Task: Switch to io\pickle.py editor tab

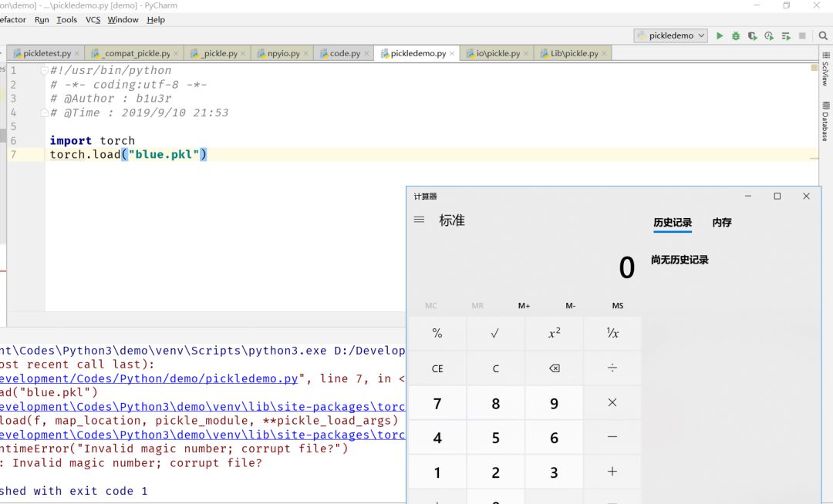Action: [496, 54]
